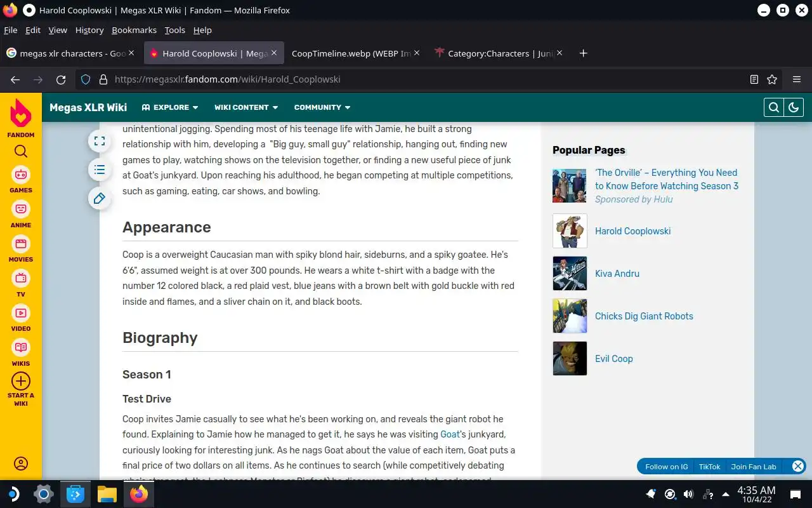This screenshot has height=508, width=812.
Task: Open the Wikis section icon
Action: [21, 348]
